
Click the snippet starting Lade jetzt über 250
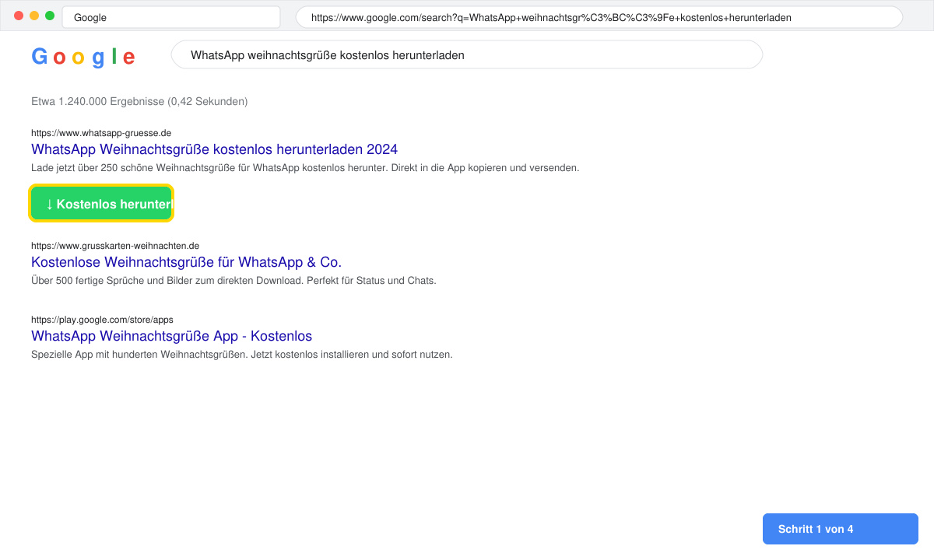pyautogui.click(x=305, y=168)
